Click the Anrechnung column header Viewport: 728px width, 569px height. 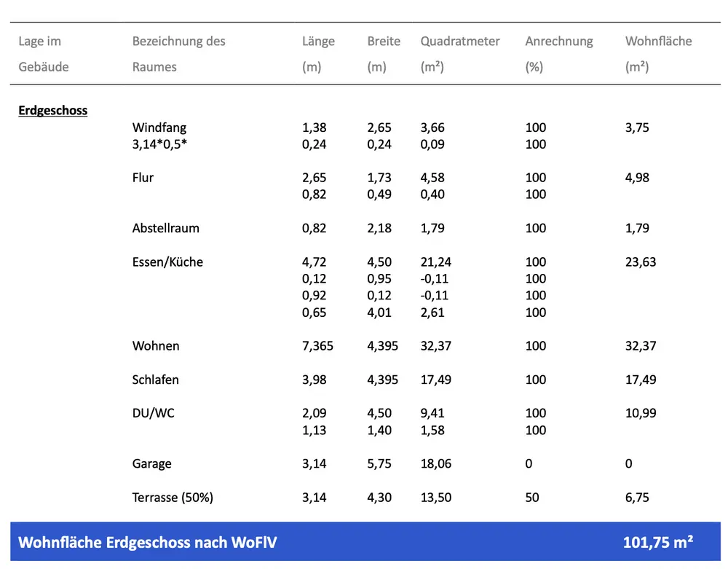[558, 42]
